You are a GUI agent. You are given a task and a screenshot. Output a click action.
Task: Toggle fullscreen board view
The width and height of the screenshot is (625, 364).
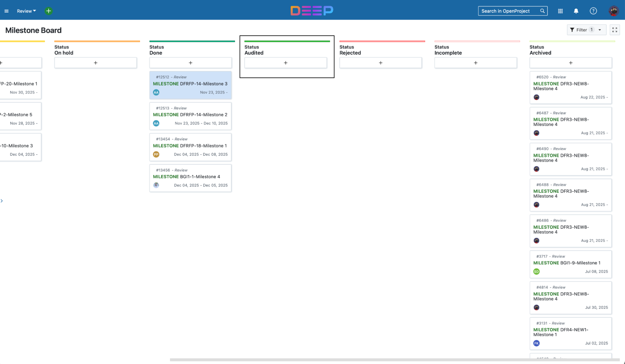coord(615,30)
